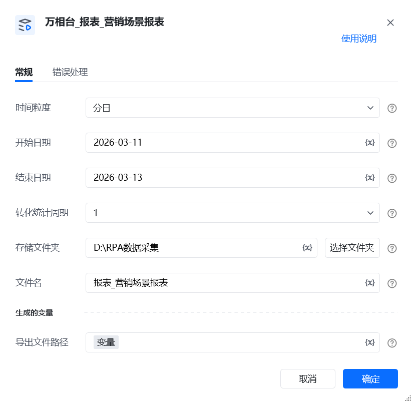Insert variable {x} in 结束日期 field
This screenshot has height=403, width=413.
pyautogui.click(x=370, y=178)
